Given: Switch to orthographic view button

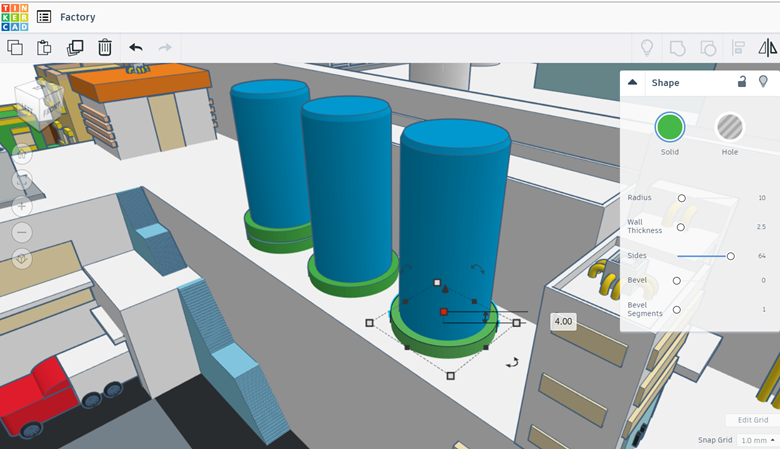Looking at the screenshot, I should (x=22, y=259).
